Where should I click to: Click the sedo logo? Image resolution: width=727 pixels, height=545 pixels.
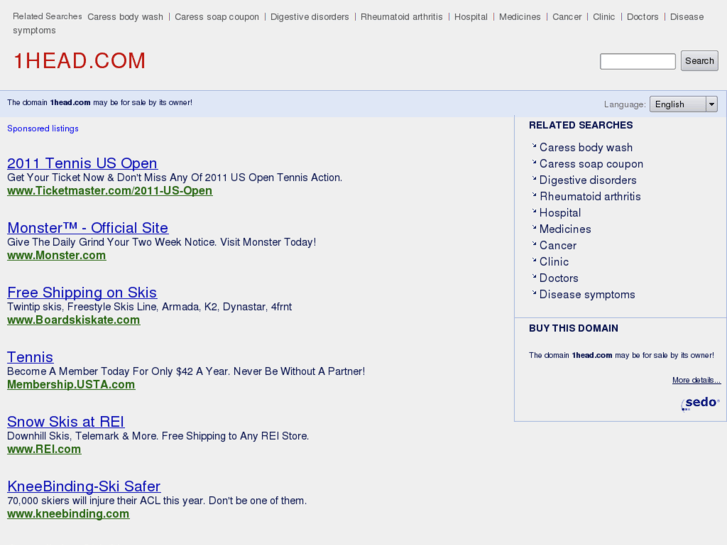point(700,403)
